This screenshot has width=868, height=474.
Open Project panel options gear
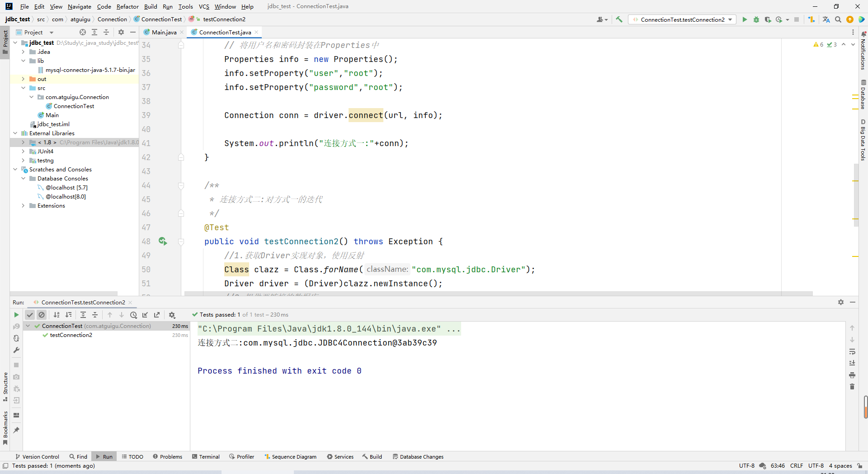click(x=121, y=32)
